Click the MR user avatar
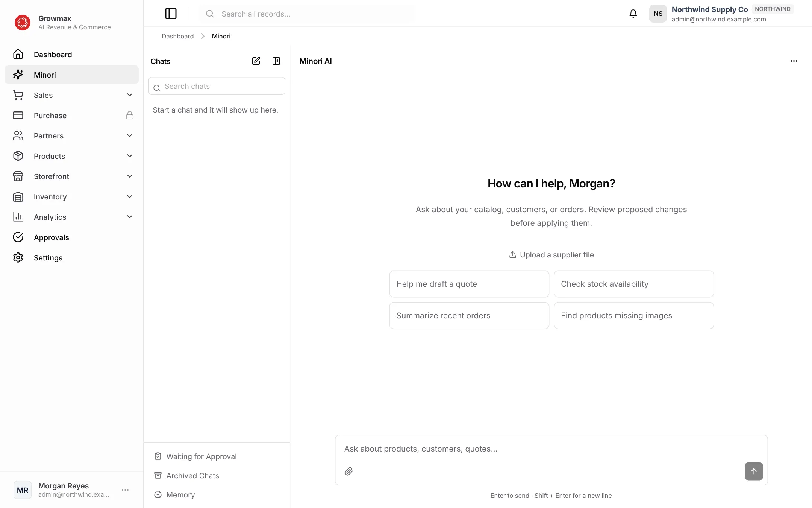 pyautogui.click(x=23, y=490)
